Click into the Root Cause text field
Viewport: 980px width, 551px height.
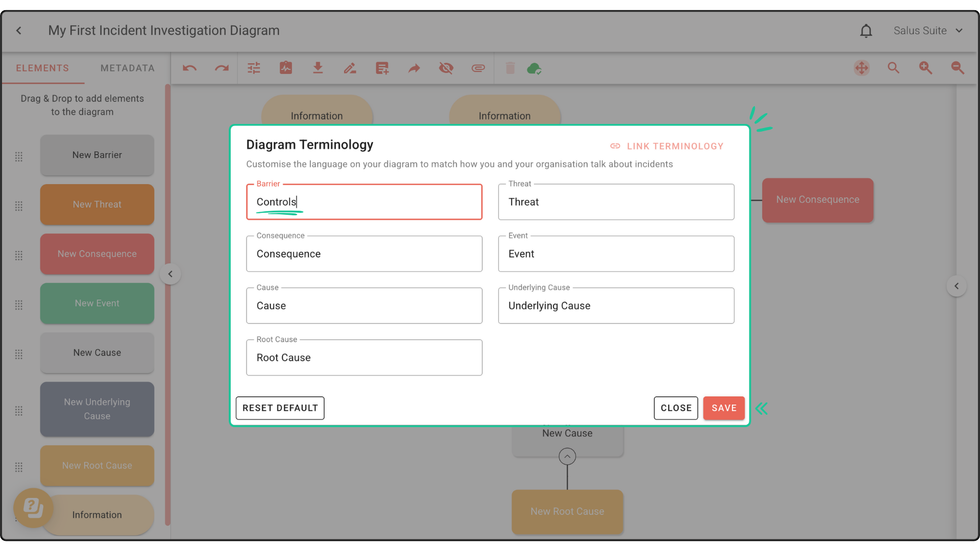[364, 358]
